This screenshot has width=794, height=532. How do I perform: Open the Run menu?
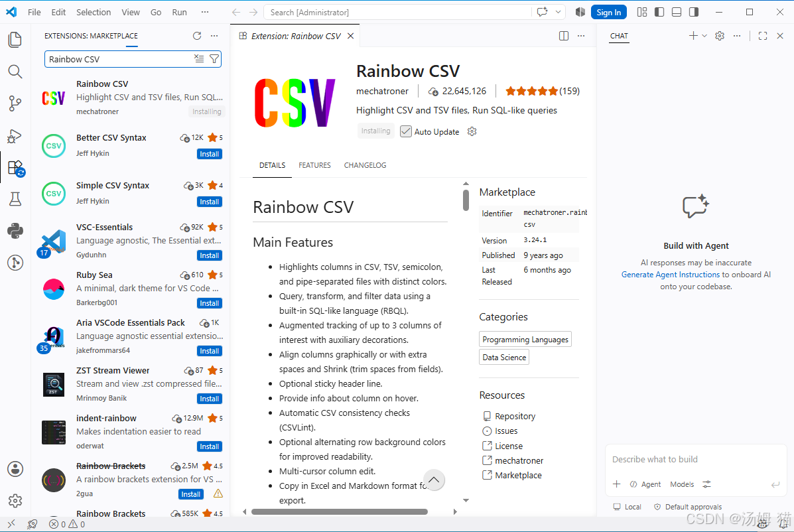coord(179,12)
